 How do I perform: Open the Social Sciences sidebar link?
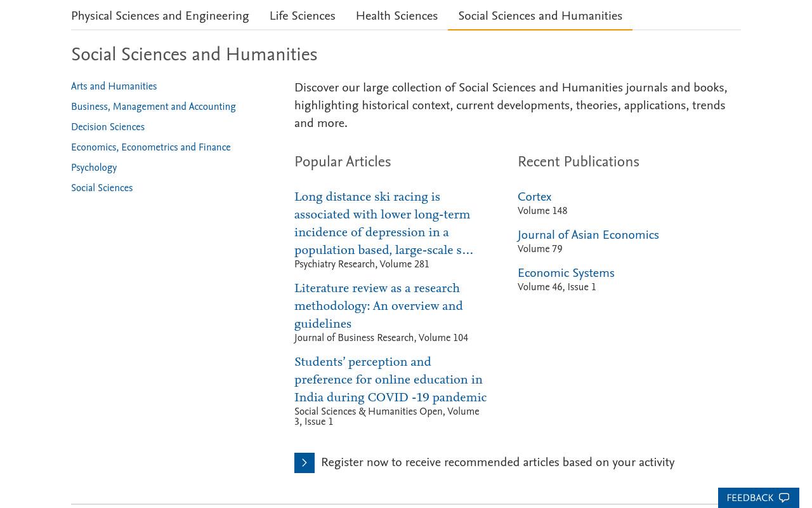pos(101,188)
